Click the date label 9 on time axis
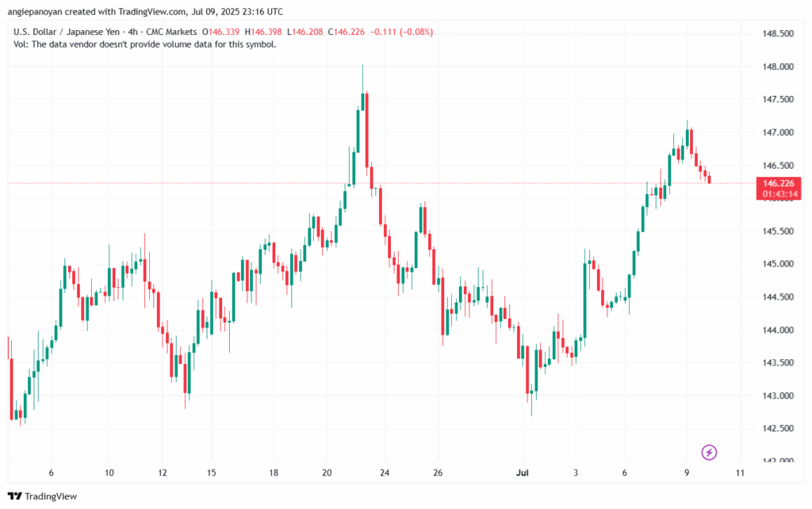 pyautogui.click(x=687, y=473)
